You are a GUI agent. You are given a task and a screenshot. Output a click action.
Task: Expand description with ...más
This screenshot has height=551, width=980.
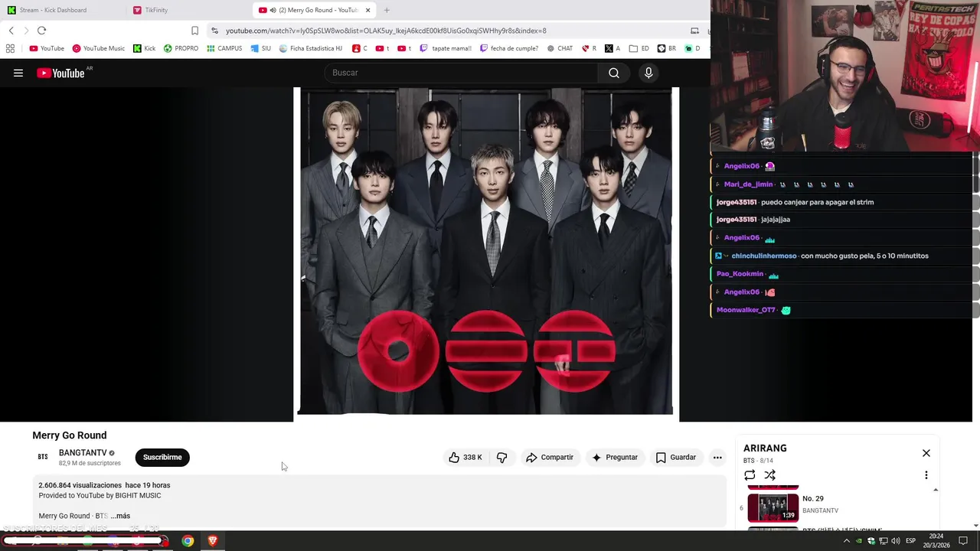(x=120, y=516)
